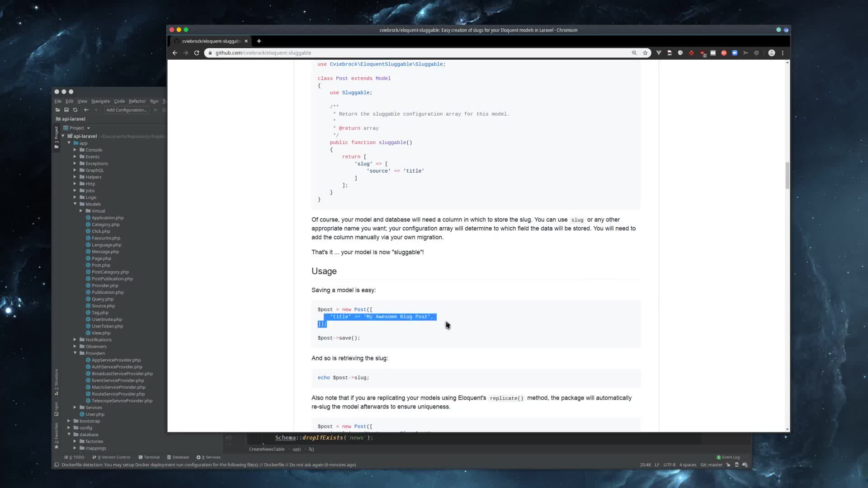
Task: Click the red code-bracket extension icon
Action: (724, 53)
